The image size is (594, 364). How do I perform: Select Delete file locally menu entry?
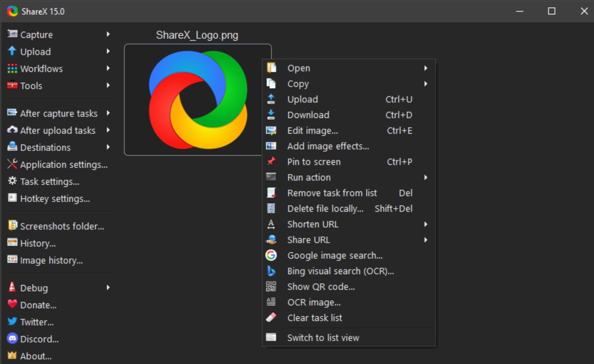pos(325,209)
